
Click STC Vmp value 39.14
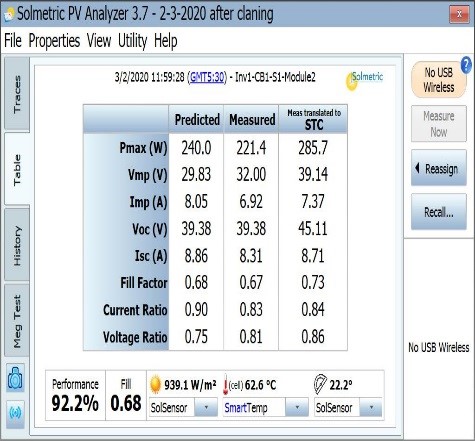(313, 174)
